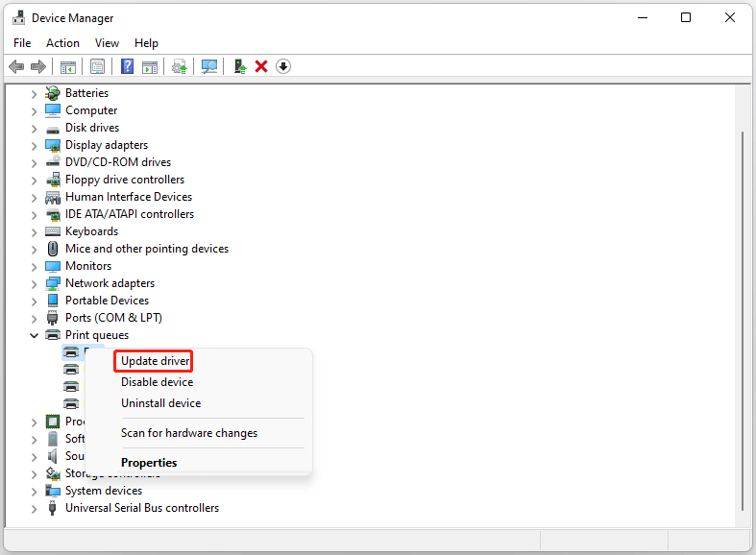Click the Enable device toolbar icon
Screen dimensions: 756x555
pyautogui.click(x=239, y=66)
